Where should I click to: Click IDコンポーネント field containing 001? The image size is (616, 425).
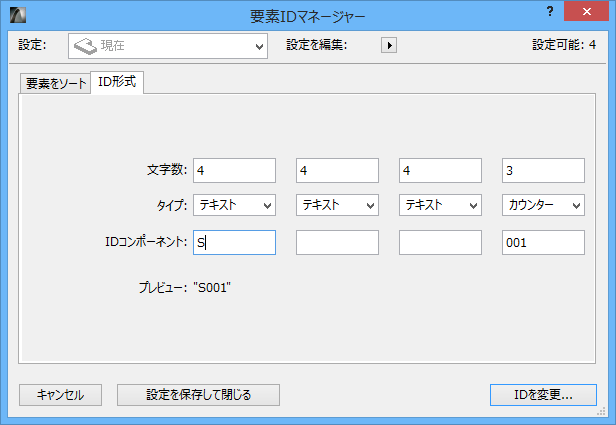543,242
